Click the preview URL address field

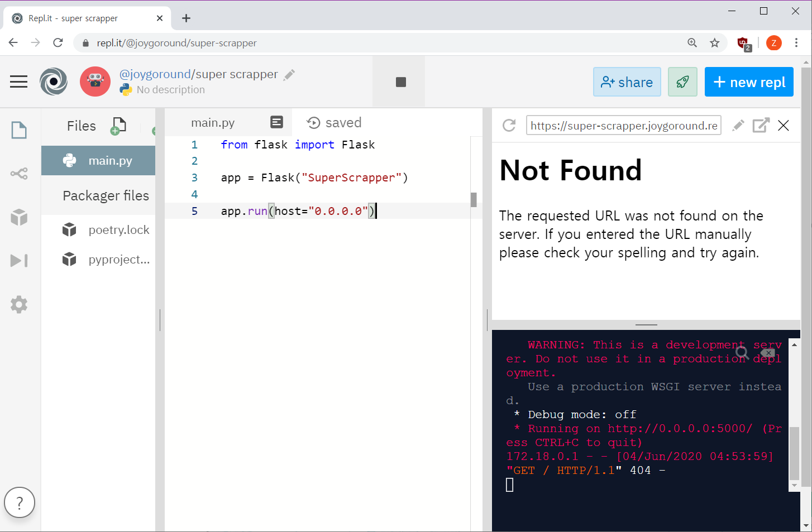point(623,126)
